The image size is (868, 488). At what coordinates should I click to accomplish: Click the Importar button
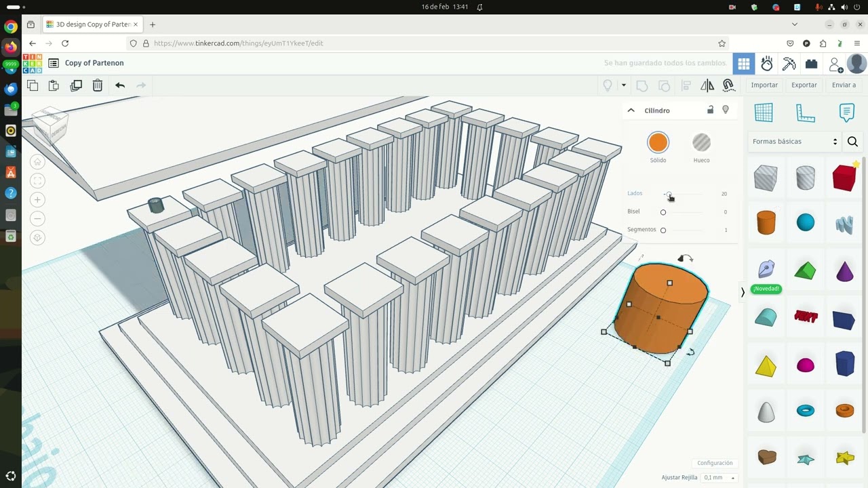[764, 85]
